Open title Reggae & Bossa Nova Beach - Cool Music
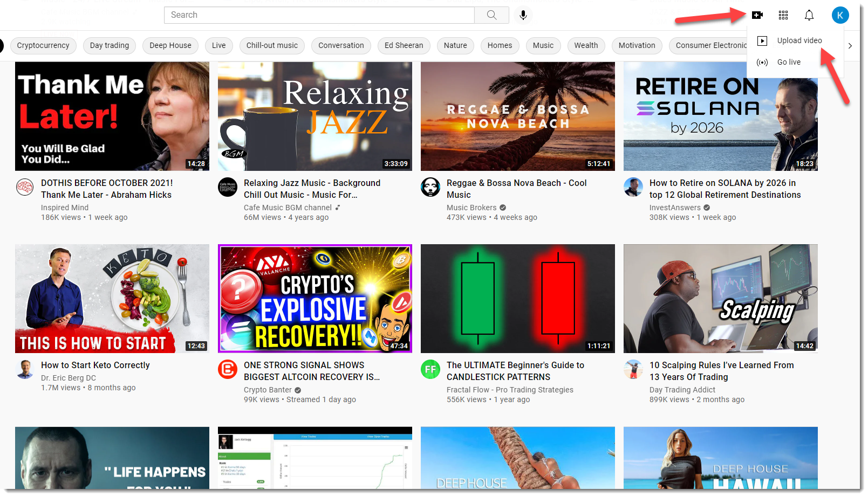 point(516,189)
